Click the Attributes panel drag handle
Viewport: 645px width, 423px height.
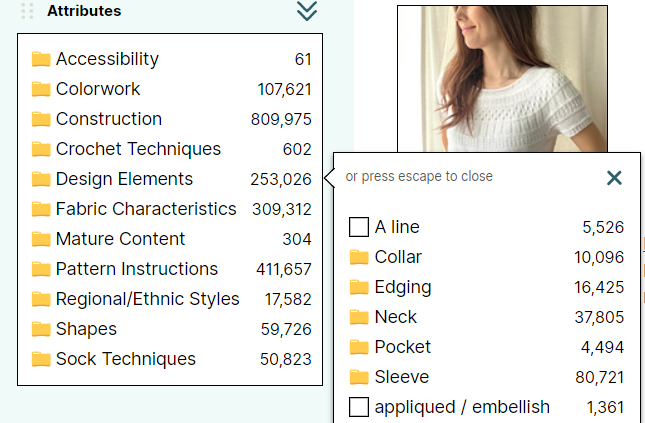(x=27, y=11)
